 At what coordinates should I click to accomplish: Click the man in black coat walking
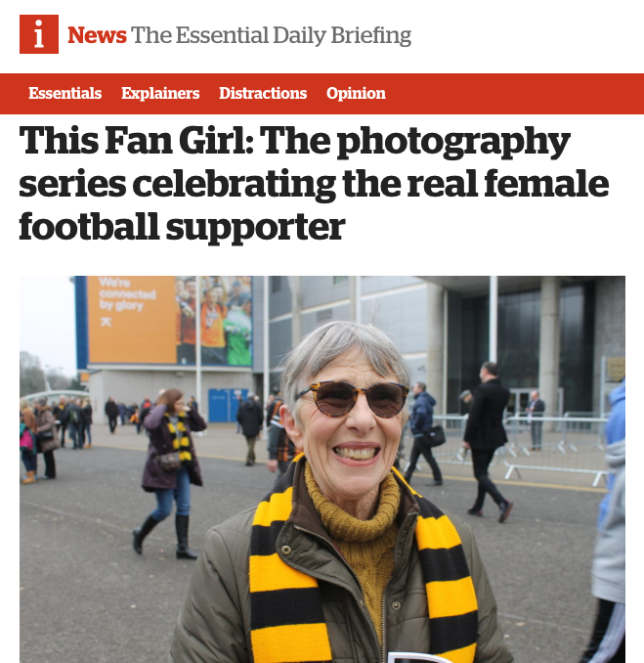pyautogui.click(x=488, y=442)
